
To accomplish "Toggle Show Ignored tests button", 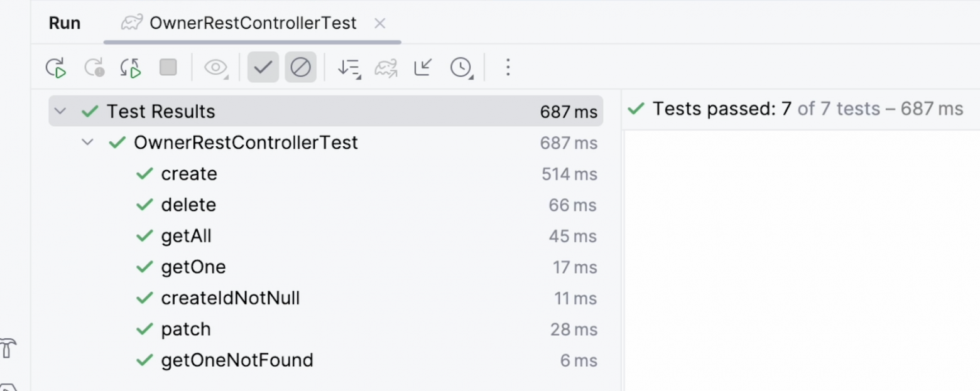I will point(300,67).
